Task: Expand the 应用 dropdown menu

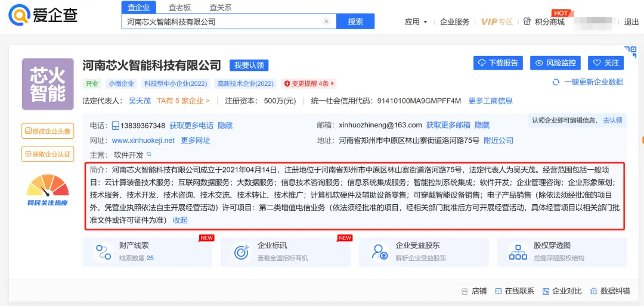Action: click(416, 22)
